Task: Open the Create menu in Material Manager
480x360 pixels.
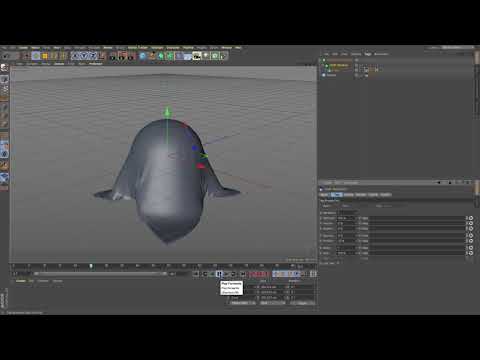Action: coord(21,281)
